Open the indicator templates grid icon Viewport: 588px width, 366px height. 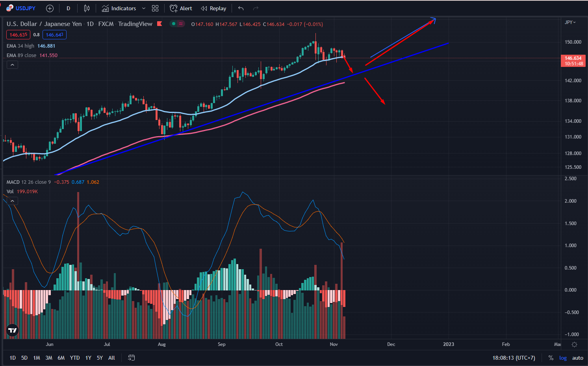(x=155, y=8)
